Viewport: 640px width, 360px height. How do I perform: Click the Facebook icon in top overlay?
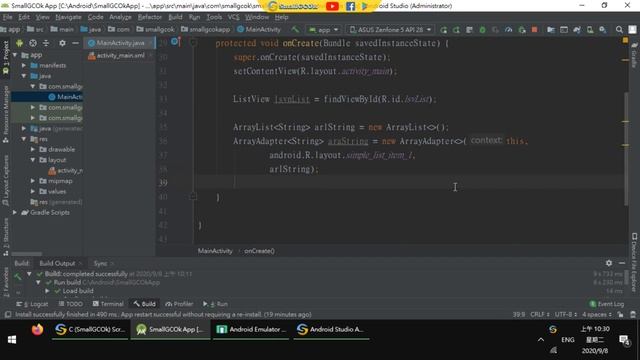tap(350, 6)
